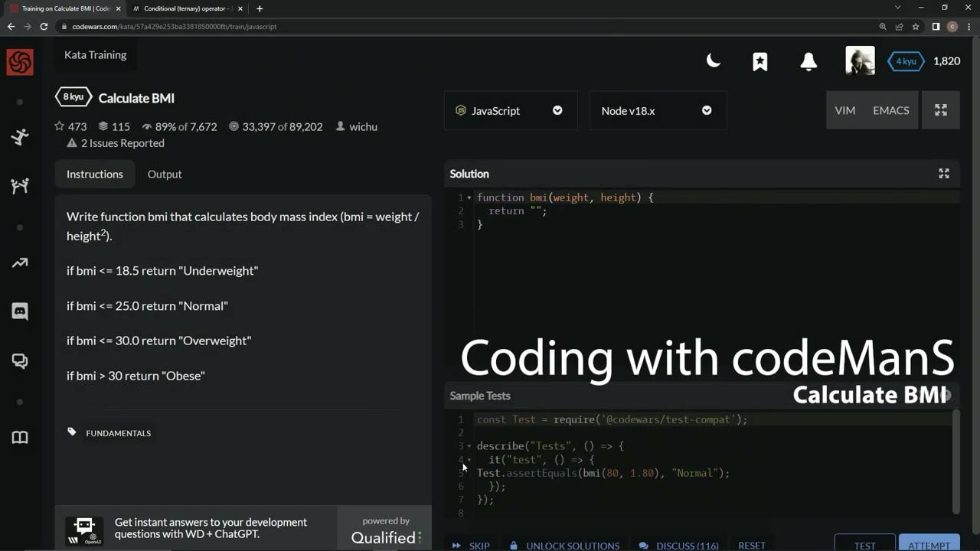Click the 89% of 7,672 satisfaction rating
Screen dimensions: 980x551
point(179,126)
